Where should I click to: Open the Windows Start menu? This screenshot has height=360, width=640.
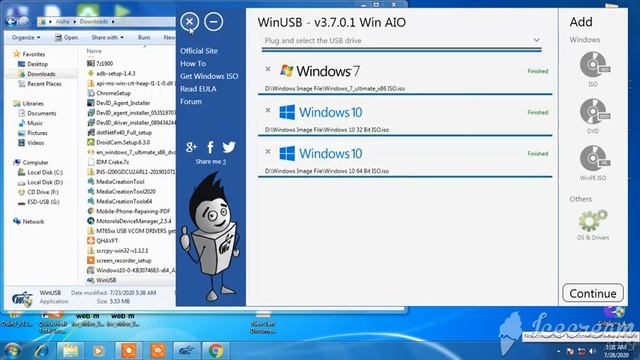12,350
